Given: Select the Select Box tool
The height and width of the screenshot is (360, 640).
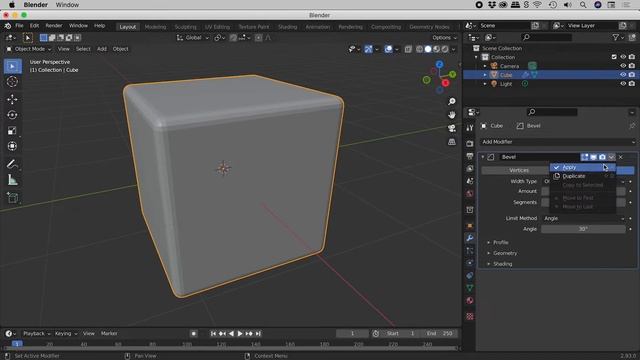Looking at the screenshot, I should 13,67.
